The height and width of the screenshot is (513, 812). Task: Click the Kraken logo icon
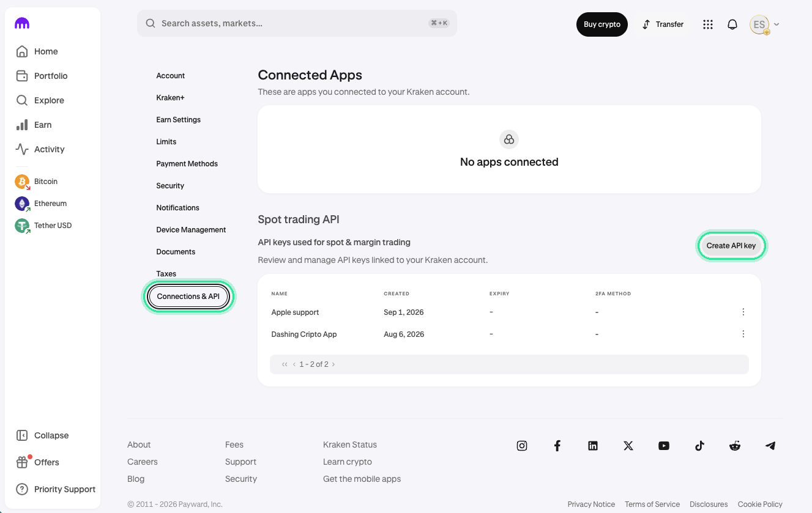click(x=22, y=23)
